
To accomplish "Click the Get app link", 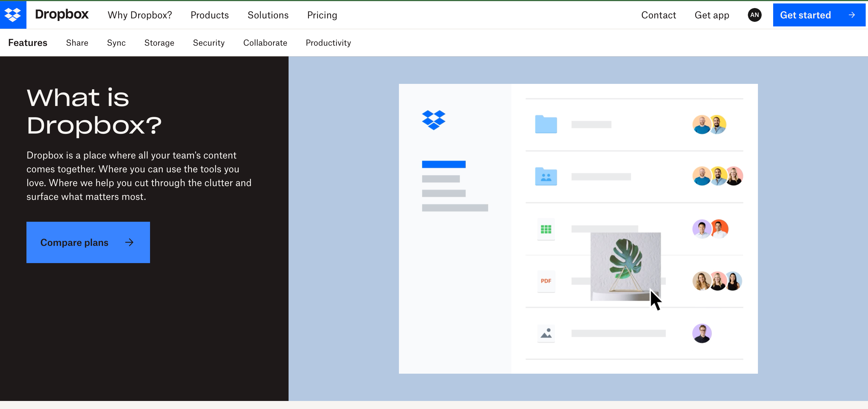I will coord(712,15).
